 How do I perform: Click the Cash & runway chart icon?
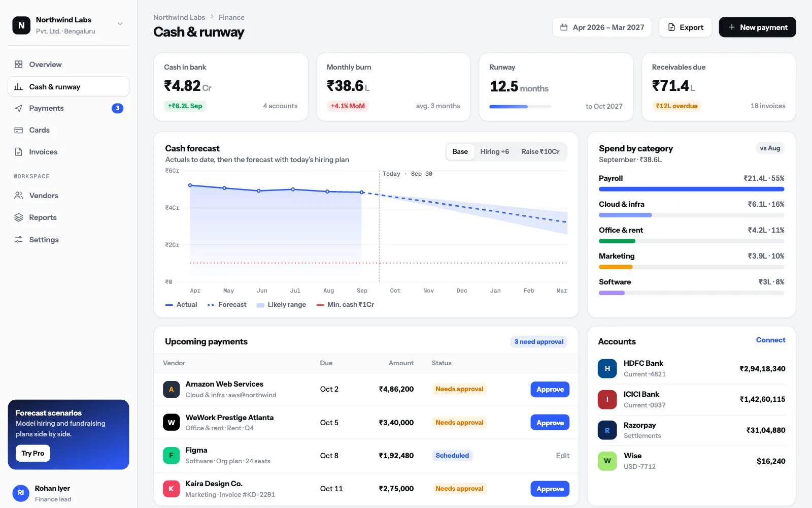coord(19,87)
